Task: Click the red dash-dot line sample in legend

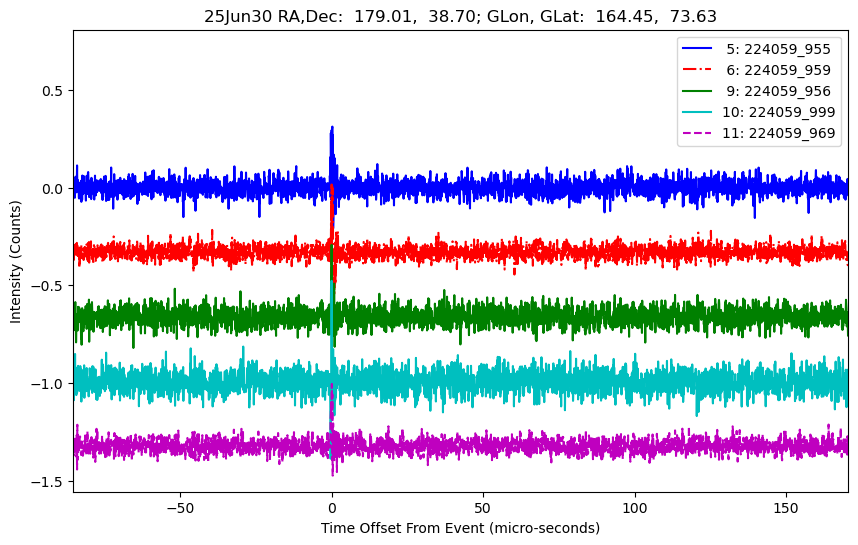Action: point(697,69)
